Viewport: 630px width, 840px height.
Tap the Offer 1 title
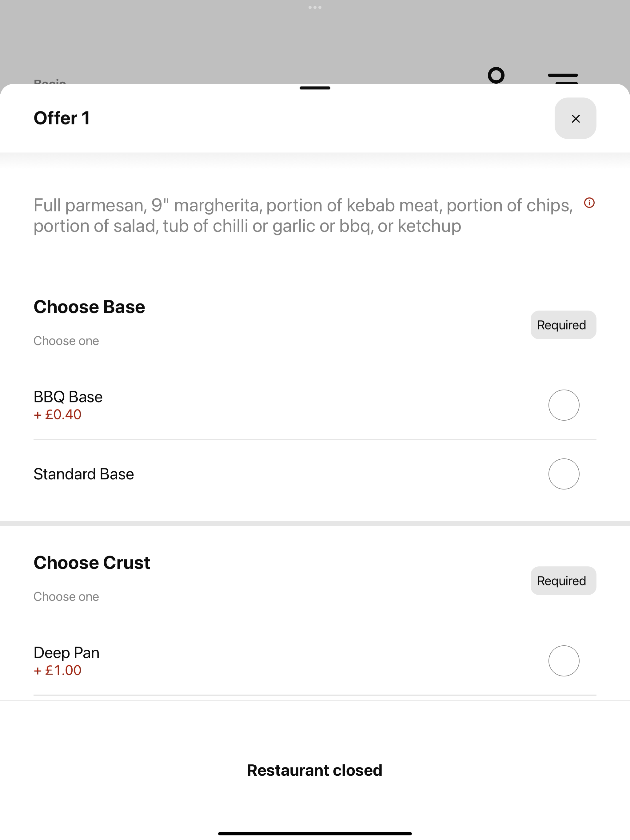click(62, 118)
